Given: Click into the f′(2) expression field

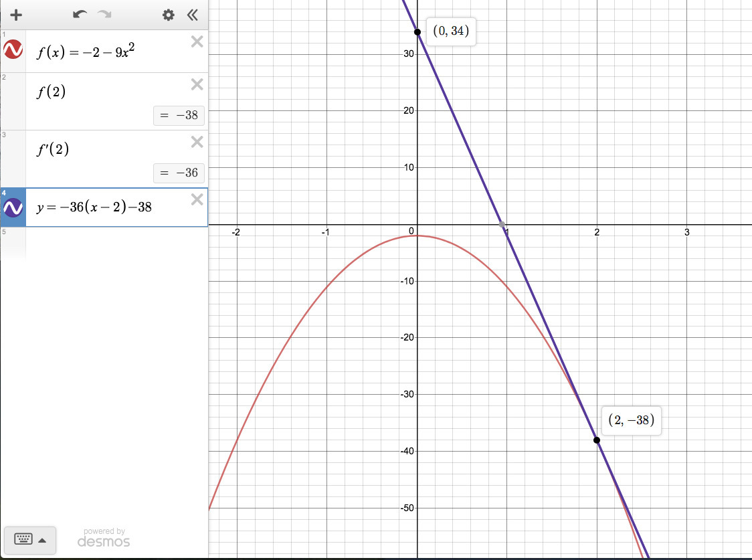Looking at the screenshot, I should point(53,149).
